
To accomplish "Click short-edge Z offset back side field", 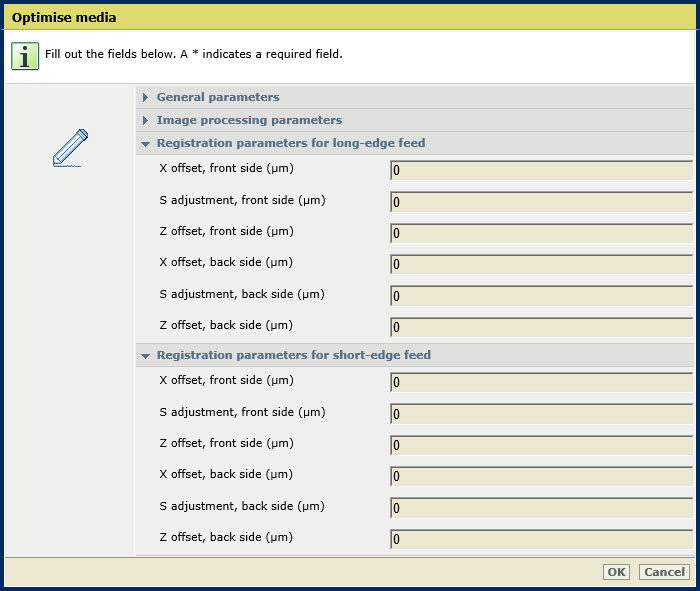I will (542, 539).
